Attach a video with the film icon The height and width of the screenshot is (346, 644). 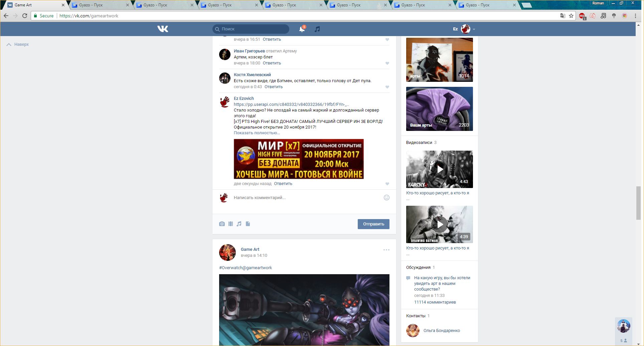tap(230, 224)
